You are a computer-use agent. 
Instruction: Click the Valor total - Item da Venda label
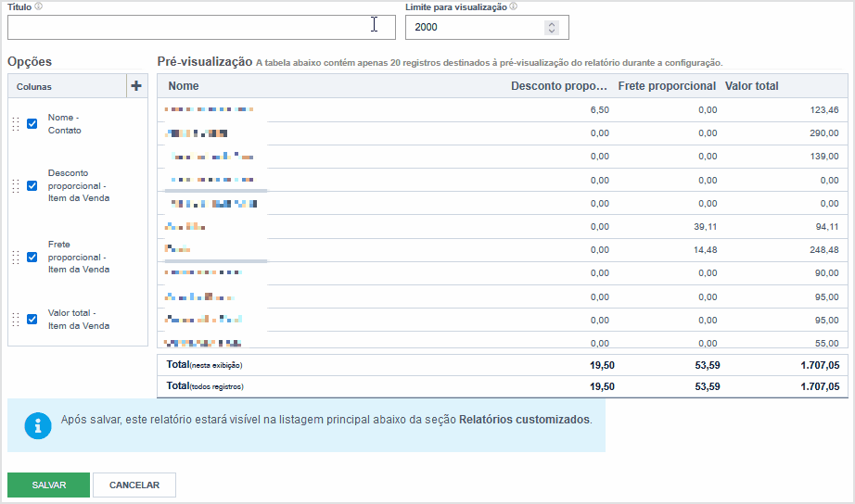coord(79,320)
